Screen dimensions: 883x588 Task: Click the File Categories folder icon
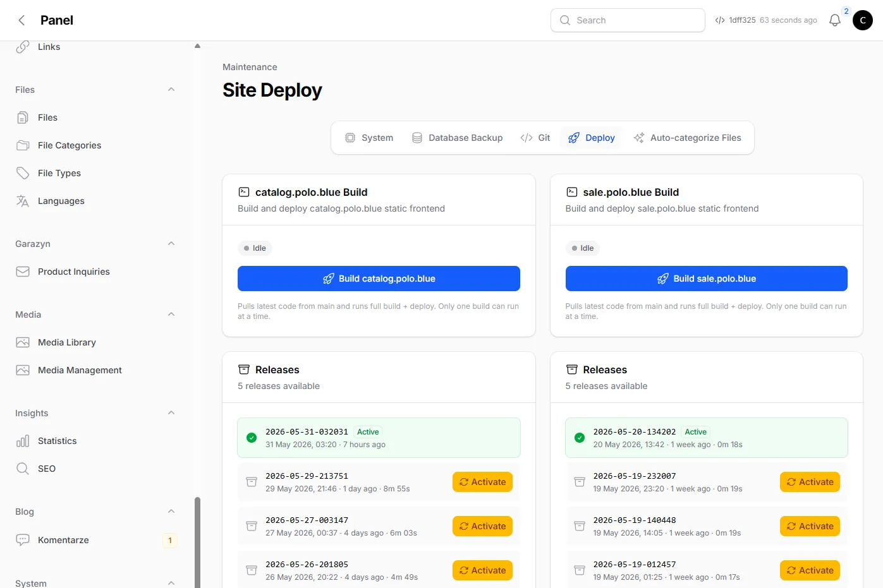pos(23,145)
